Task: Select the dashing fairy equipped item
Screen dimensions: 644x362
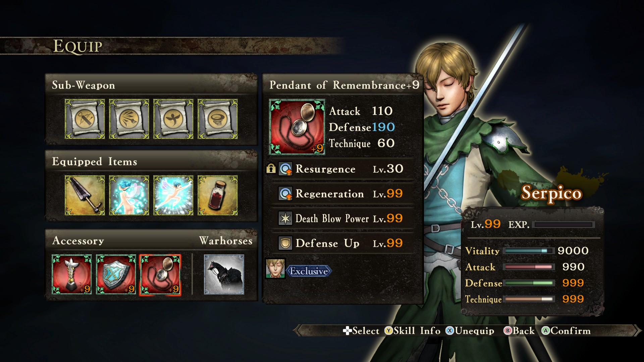Action: tap(173, 195)
